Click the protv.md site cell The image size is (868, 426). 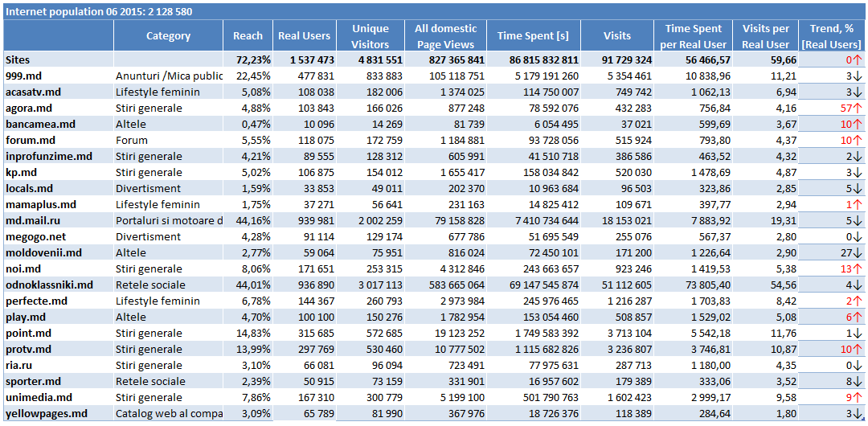coord(58,349)
